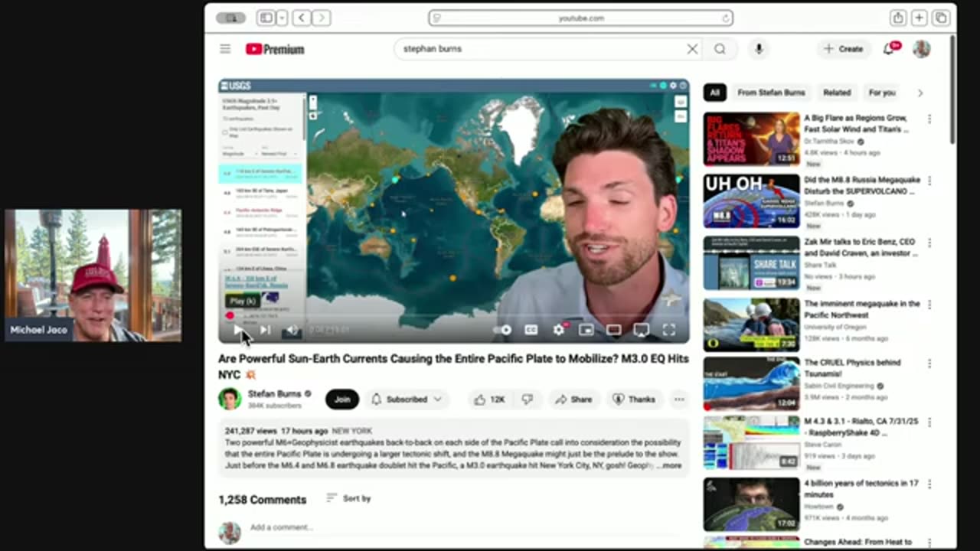Switch player to miniplayer

[586, 330]
